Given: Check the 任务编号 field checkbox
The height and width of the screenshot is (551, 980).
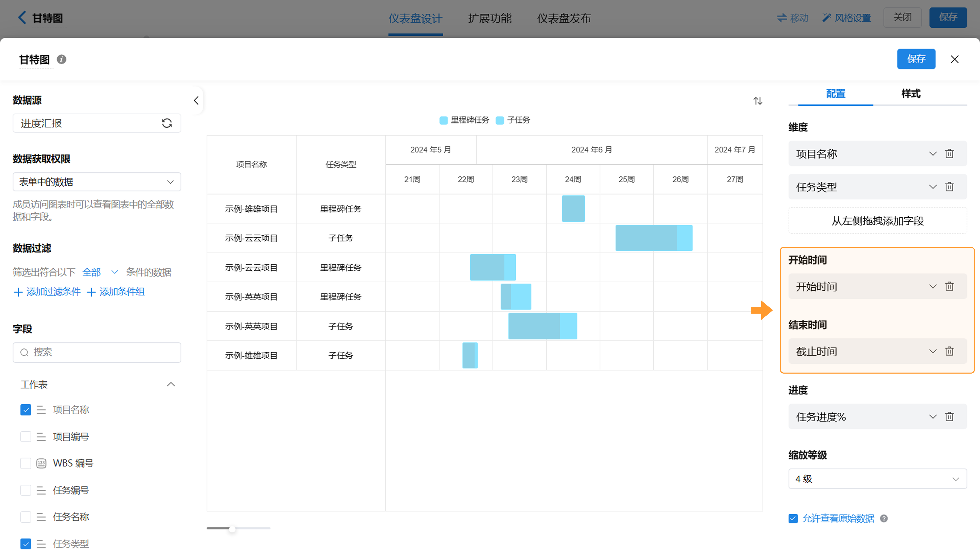Looking at the screenshot, I should [26, 490].
